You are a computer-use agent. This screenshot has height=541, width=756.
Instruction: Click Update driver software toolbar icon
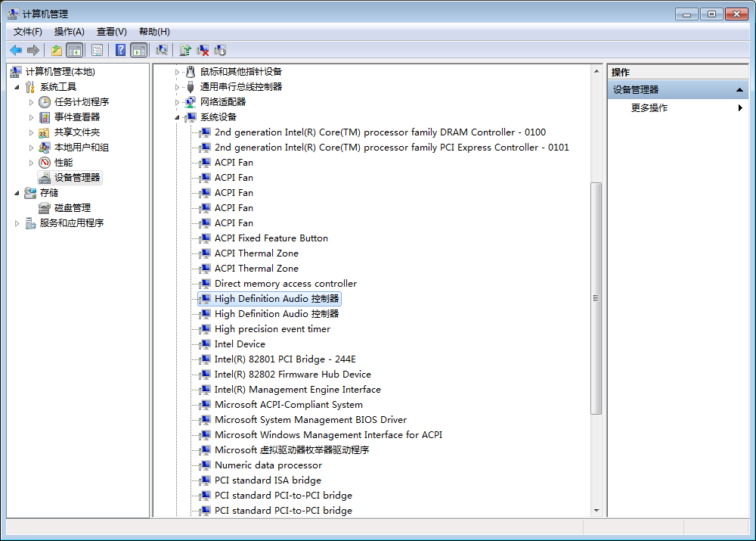coord(185,50)
